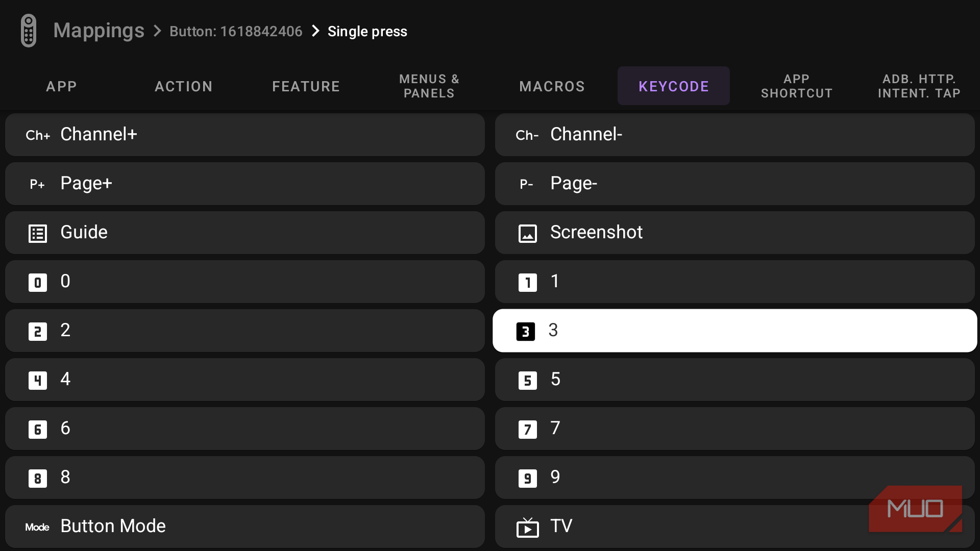
Task: Select the Guide keycode label
Action: (84, 233)
